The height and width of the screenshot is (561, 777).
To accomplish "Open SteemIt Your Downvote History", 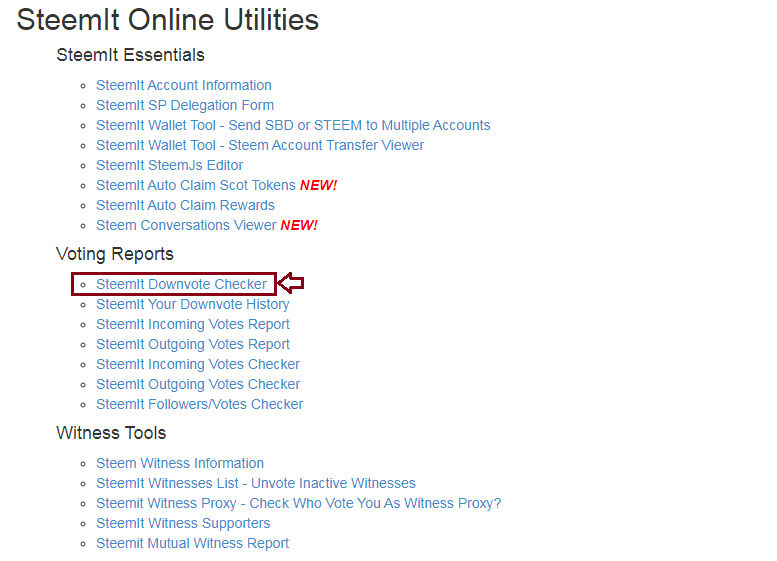I will [193, 304].
